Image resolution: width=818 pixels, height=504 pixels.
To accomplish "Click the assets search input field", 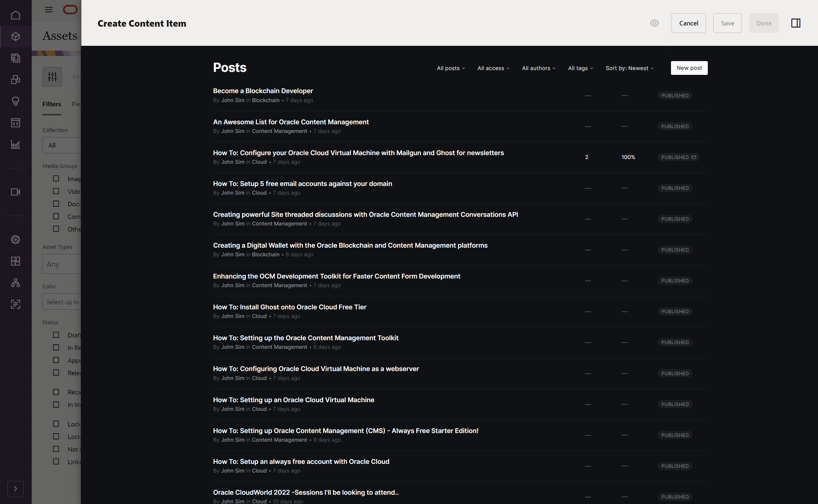I will [74, 77].
